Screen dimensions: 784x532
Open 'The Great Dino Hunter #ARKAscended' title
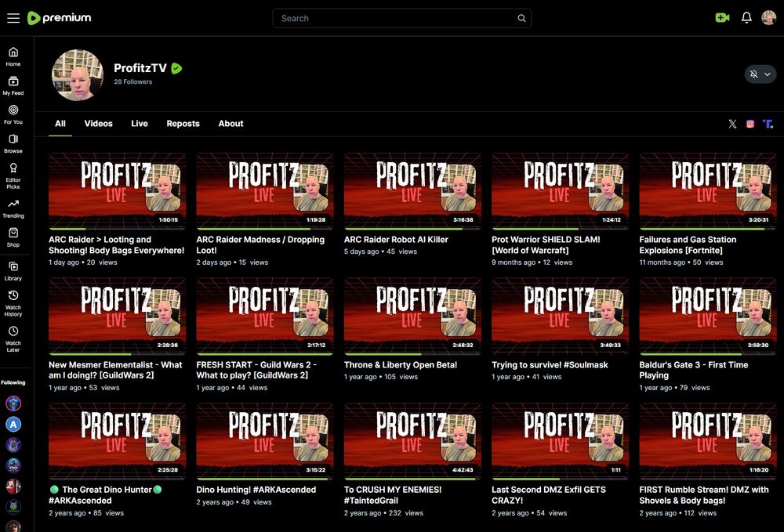click(x=106, y=495)
